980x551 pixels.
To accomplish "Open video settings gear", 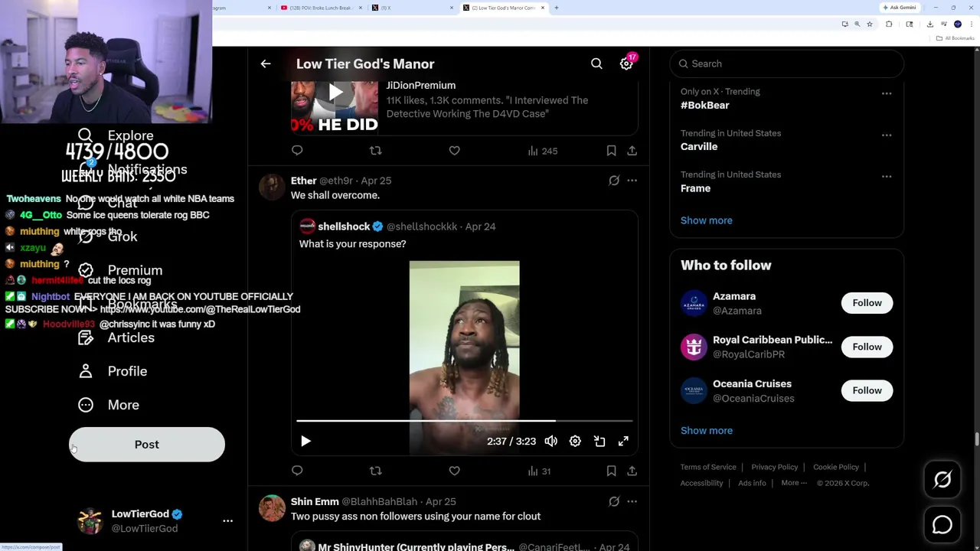I will [x=575, y=441].
